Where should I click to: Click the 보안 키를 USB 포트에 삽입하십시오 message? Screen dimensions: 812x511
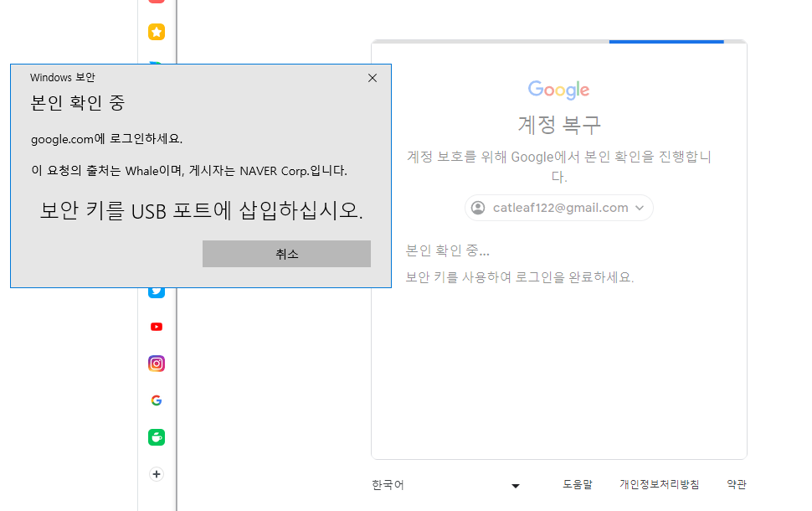pyautogui.click(x=202, y=211)
